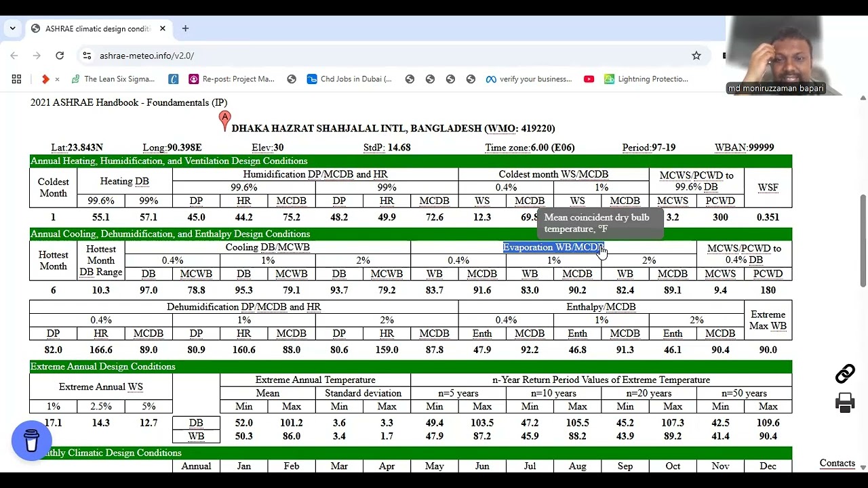Click the Dehumidification DP/MCDB and HR header
The image size is (868, 488).
pos(244,307)
